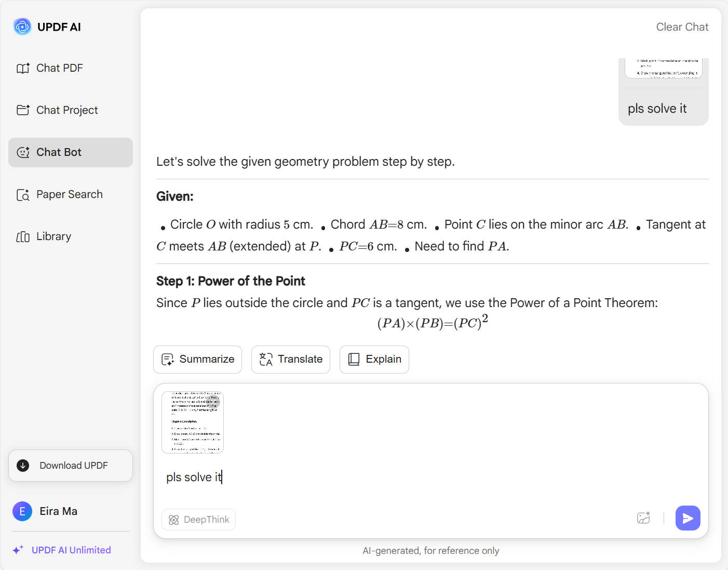Click the UPDF AI Unlimited link
The width and height of the screenshot is (728, 570).
(71, 550)
